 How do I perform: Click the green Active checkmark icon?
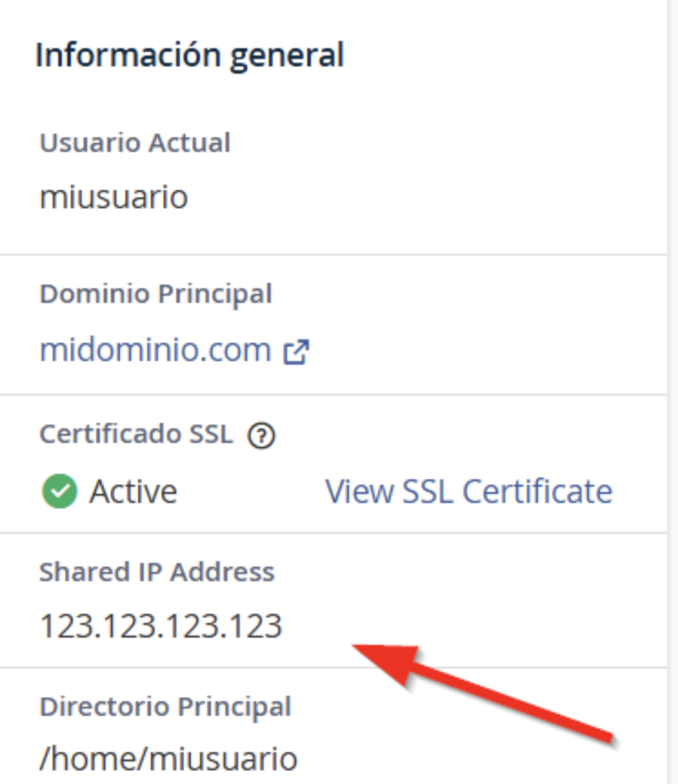point(59,491)
